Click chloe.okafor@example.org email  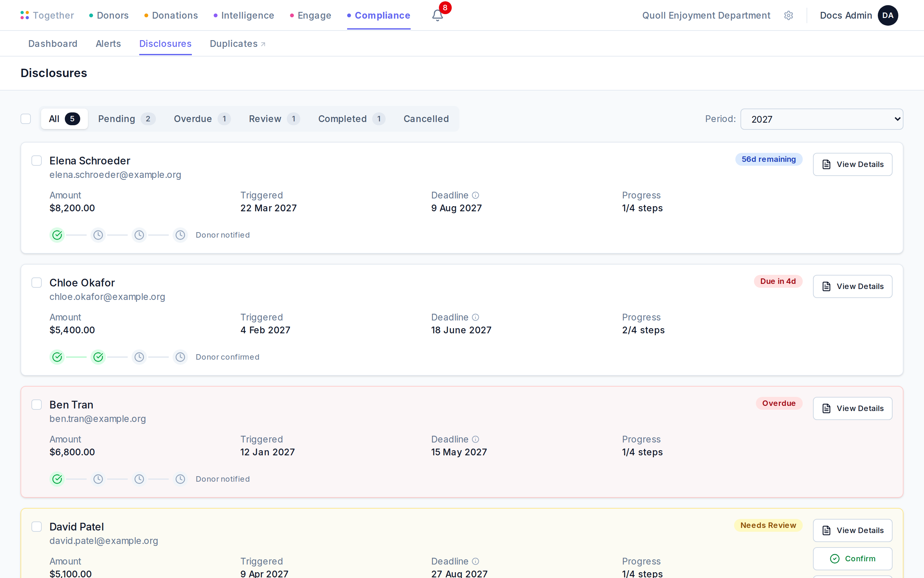click(x=107, y=297)
